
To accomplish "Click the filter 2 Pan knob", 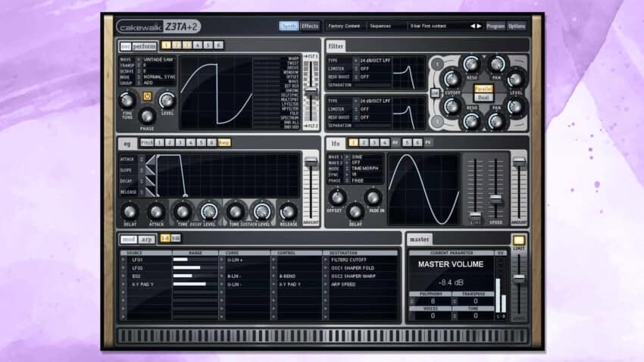I will [x=496, y=121].
